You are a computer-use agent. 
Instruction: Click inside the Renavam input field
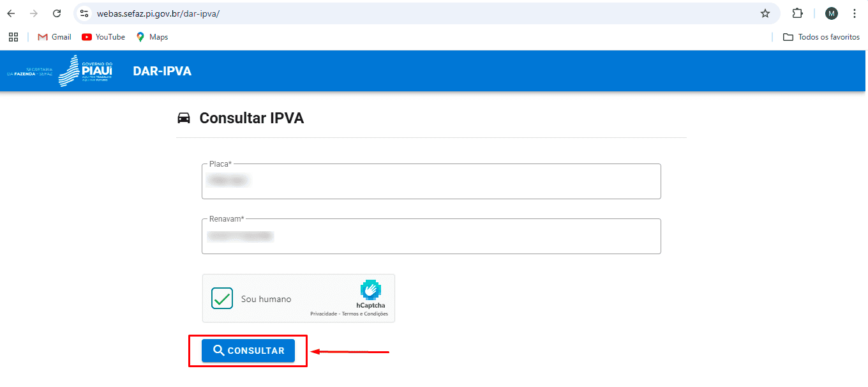431,236
